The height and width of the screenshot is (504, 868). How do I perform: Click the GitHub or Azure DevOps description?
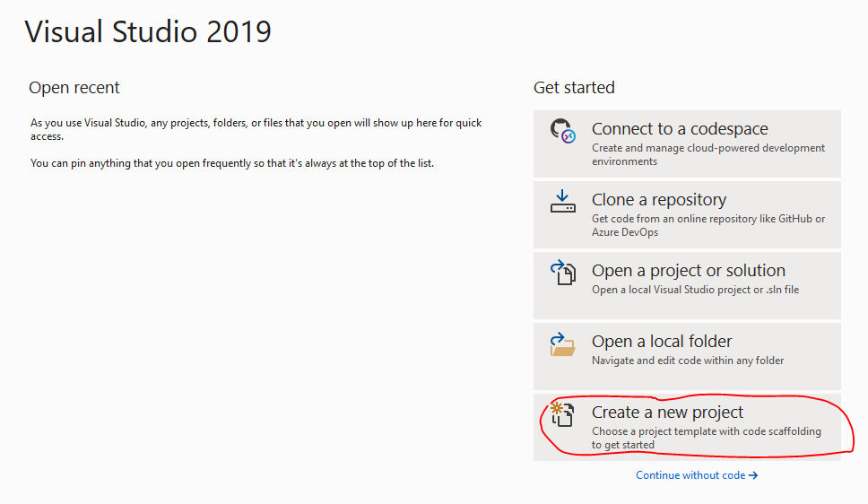click(x=708, y=225)
